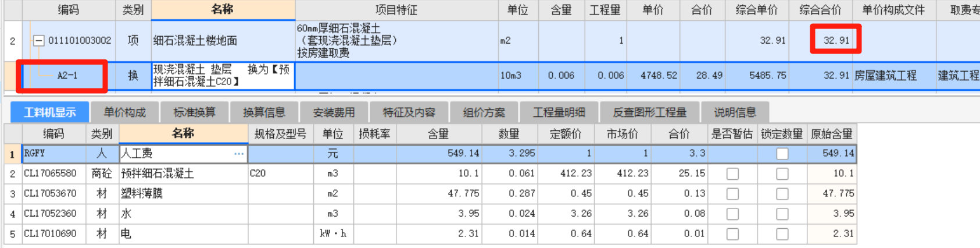This screenshot has width=980, height=248.
Task: Open the ellipsis button in 人工费 name cell
Action: point(239,154)
